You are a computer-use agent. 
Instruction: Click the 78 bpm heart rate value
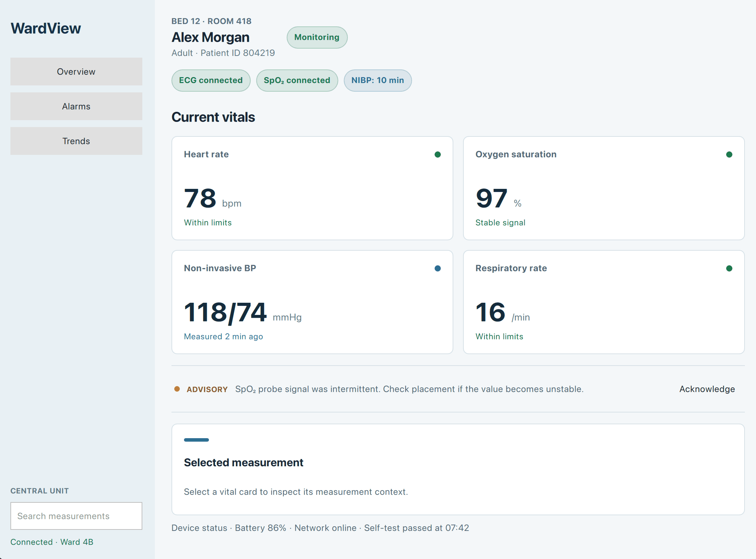point(212,199)
